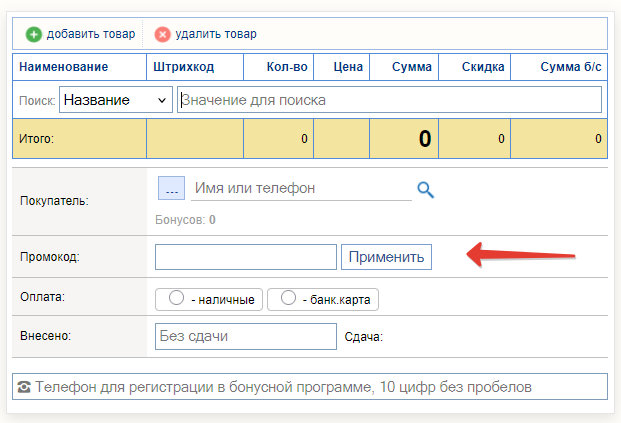Select the банк.карта payment option
621x423 pixels.
(x=323, y=299)
